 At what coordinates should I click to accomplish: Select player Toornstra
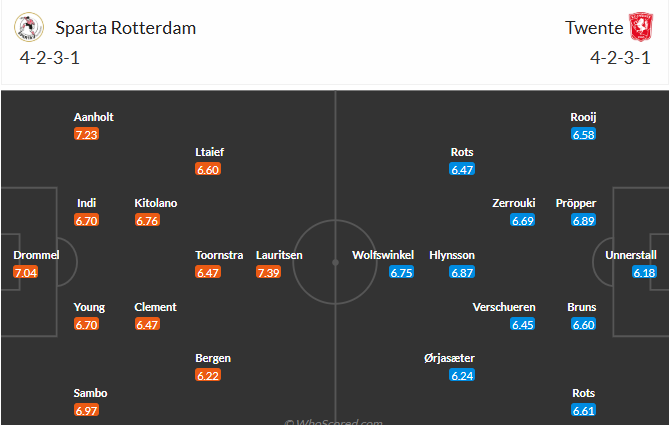[219, 255]
